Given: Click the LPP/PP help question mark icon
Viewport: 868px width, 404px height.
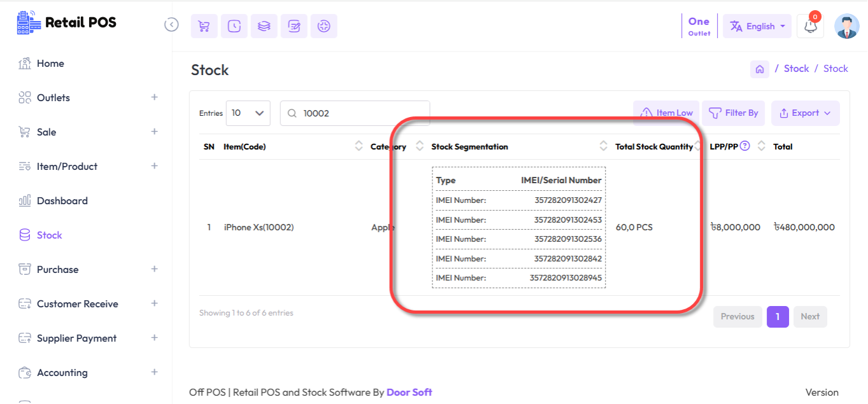Looking at the screenshot, I should (744, 146).
